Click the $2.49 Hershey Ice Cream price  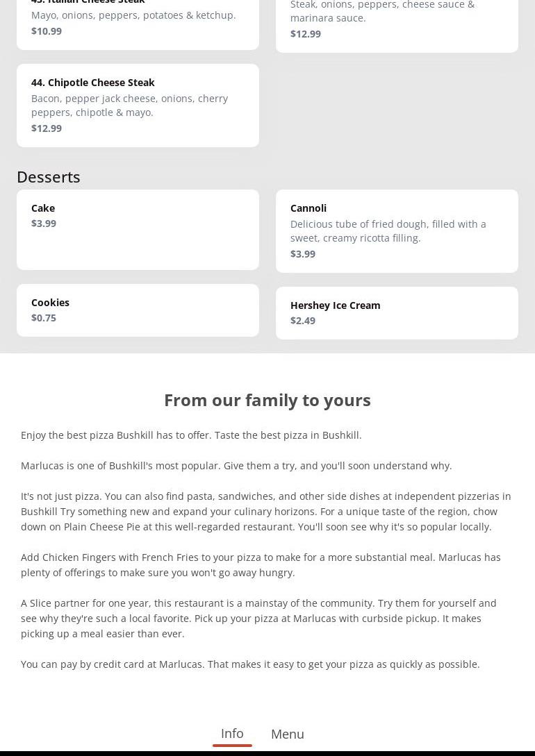pos(303,321)
